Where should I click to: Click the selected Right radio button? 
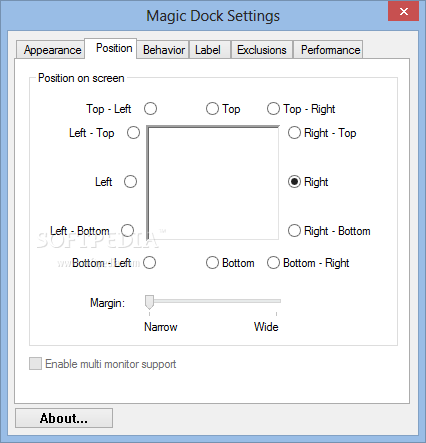[294, 182]
